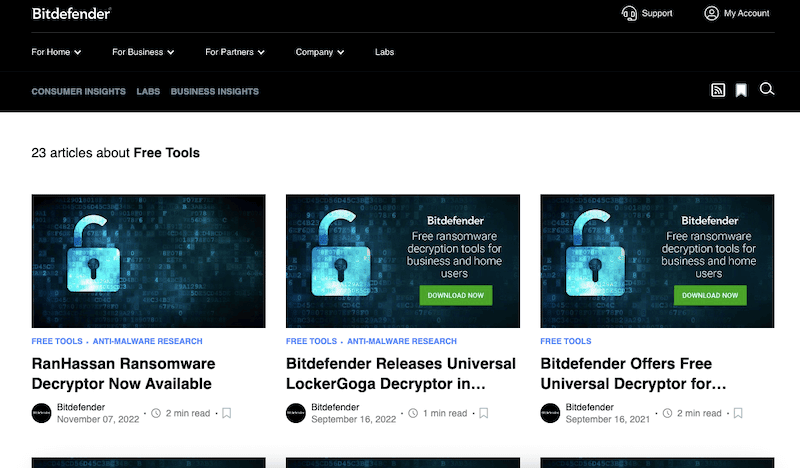Click the '1 min read' label
This screenshot has height=468, width=800.
point(445,413)
